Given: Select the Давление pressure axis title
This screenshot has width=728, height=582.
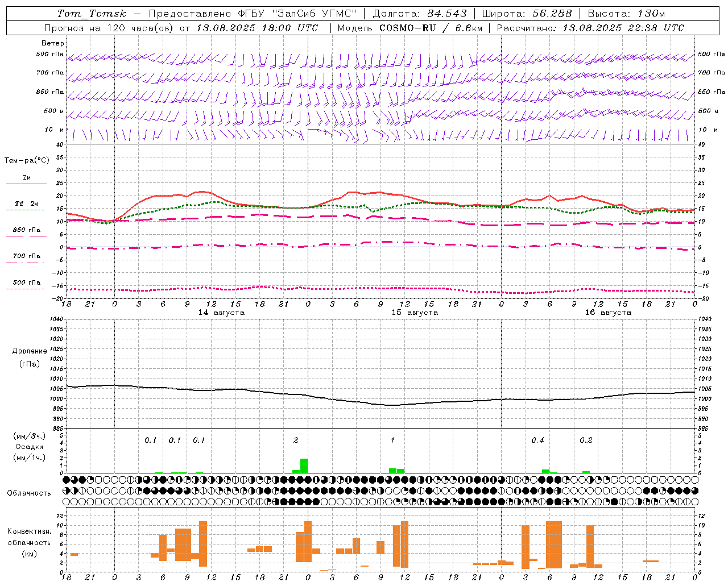Looking at the screenshot, I should coord(30,351).
